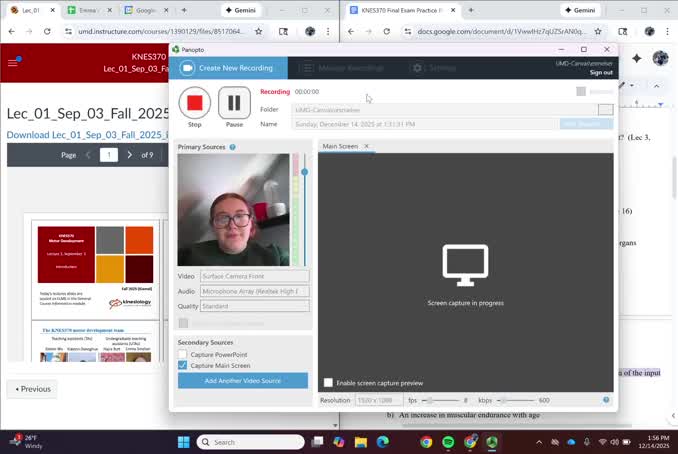This screenshot has height=454, width=678.
Task: Click the webcam preview thumbnail
Action: point(233,210)
